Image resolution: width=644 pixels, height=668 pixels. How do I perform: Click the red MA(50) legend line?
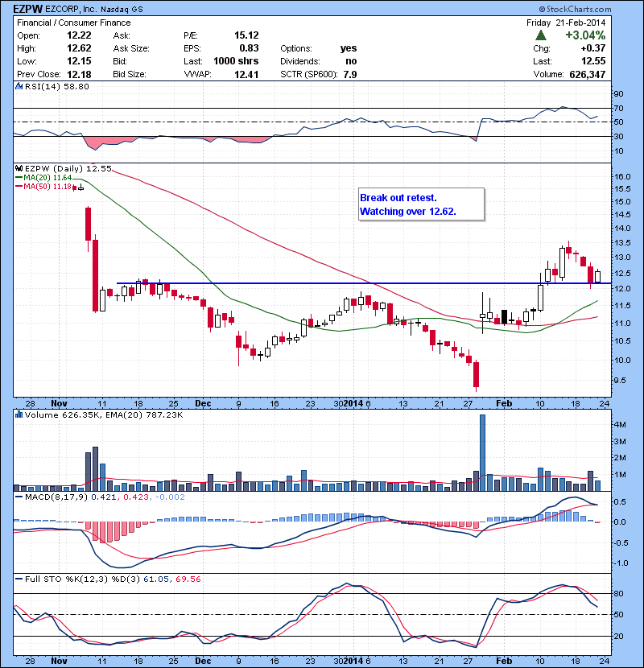19,187
